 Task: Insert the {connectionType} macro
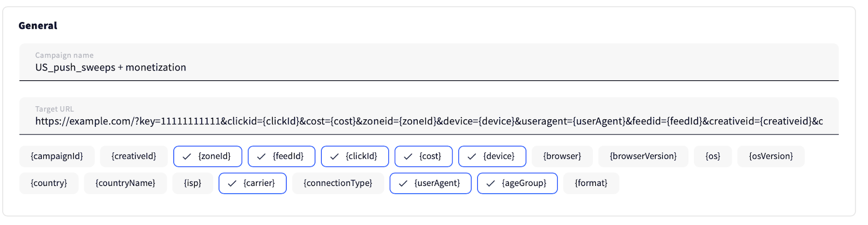click(x=338, y=183)
